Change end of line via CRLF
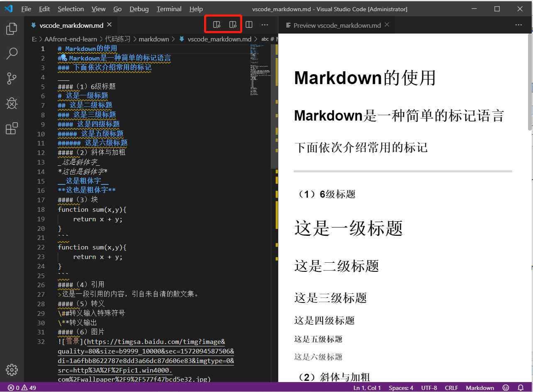This screenshot has width=533, height=392. pyautogui.click(x=451, y=388)
